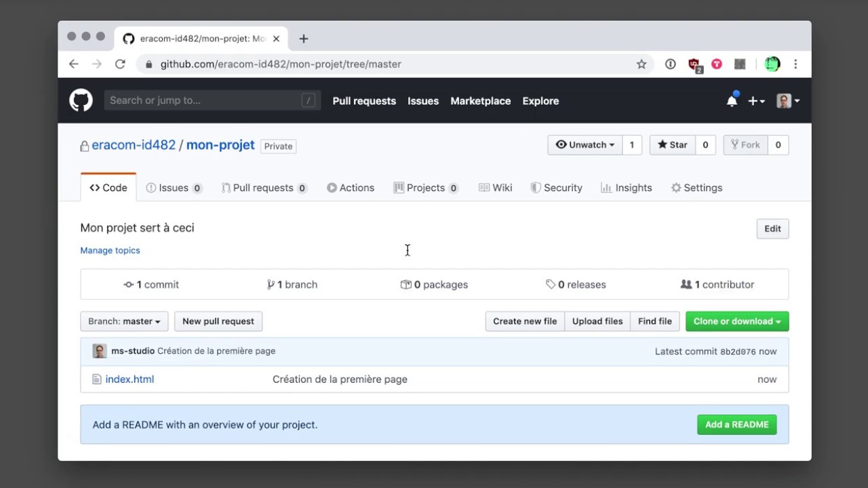The width and height of the screenshot is (868, 488).
Task: Open the latest commit message link
Action: pyautogui.click(x=216, y=351)
